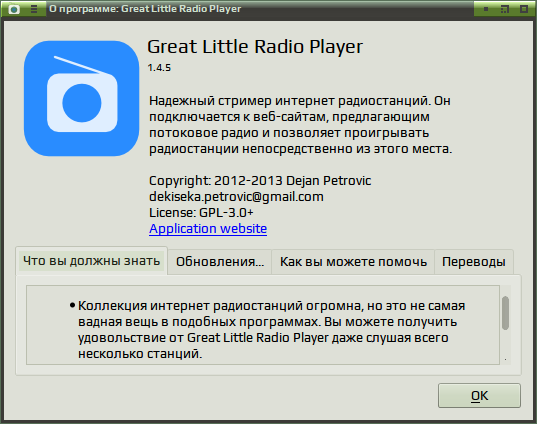Minimize the About dialog window

coord(486,9)
